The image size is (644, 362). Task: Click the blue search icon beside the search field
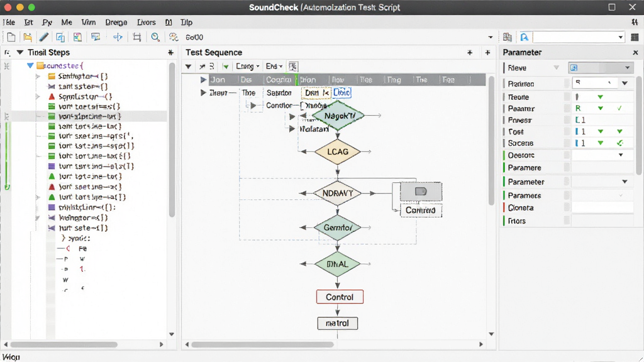525,37
